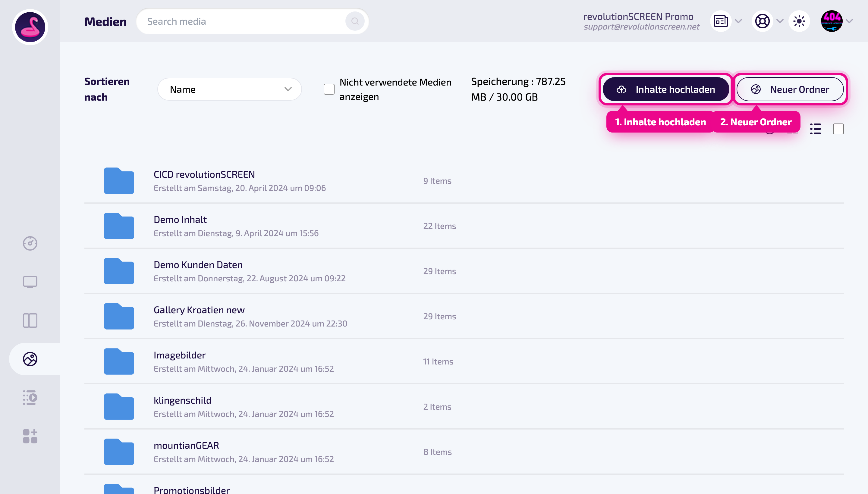Viewport: 868px width, 494px height.
Task: Open folder name 'Imagebilder'
Action: 179,355
